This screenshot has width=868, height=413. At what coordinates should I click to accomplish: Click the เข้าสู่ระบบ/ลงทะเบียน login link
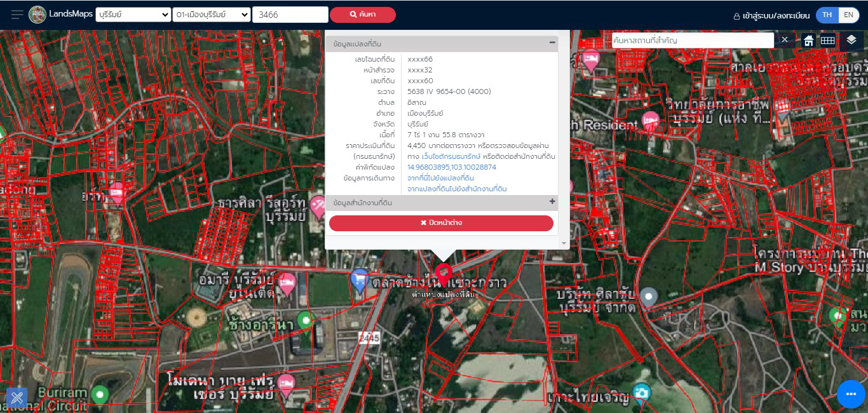pyautogui.click(x=771, y=16)
